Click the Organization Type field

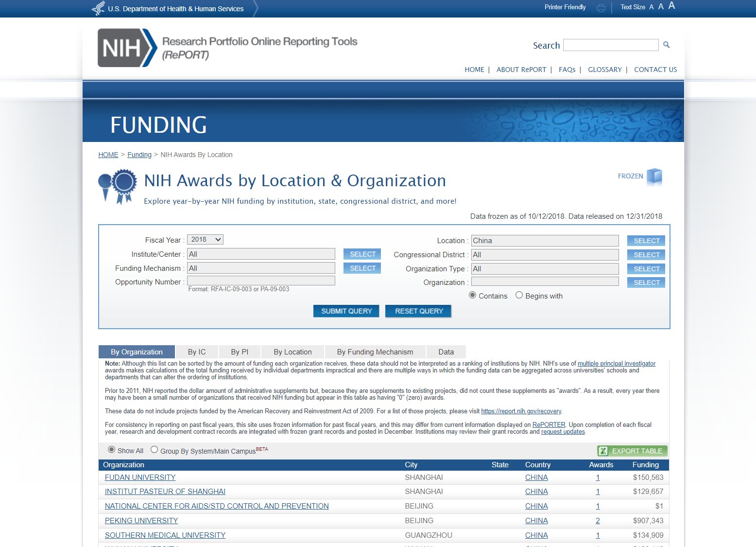click(x=545, y=269)
